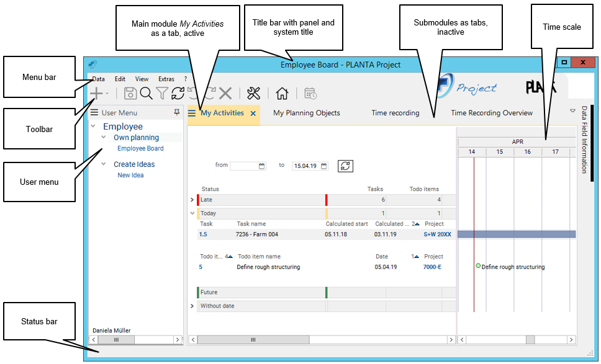Open the View menu
Viewport: 601px width, 364px height.
point(142,79)
